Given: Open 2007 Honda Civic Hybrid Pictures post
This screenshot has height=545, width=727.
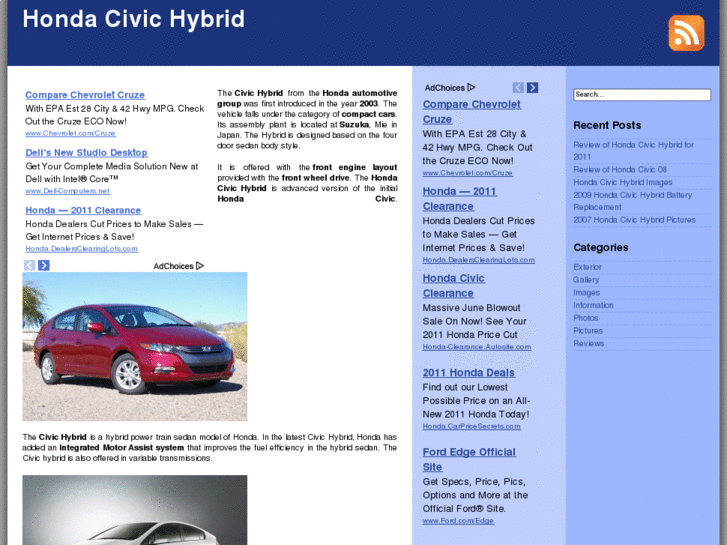Looking at the screenshot, I should click(634, 220).
